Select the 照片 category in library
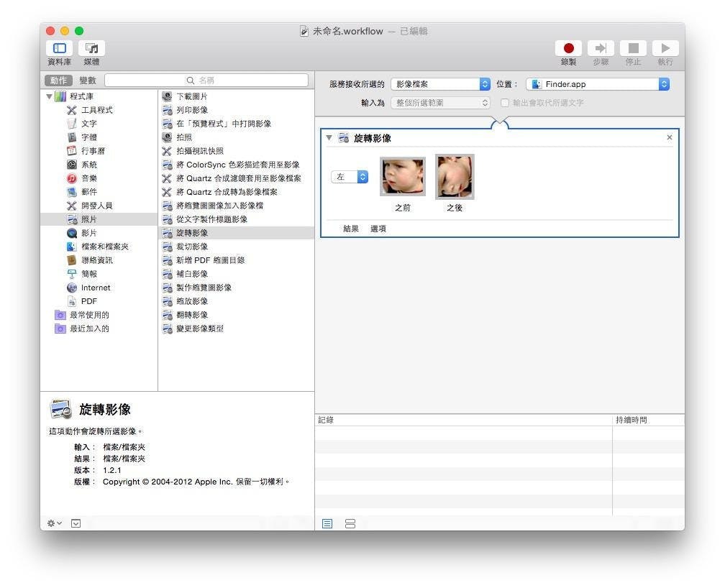This screenshot has height=588, width=725. [88, 219]
